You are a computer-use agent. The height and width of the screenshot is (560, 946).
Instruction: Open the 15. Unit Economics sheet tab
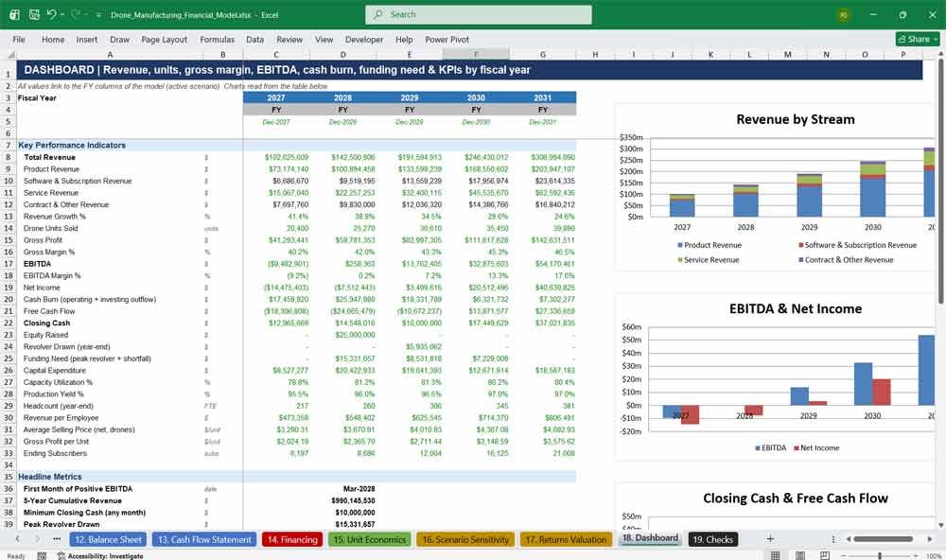click(x=370, y=539)
